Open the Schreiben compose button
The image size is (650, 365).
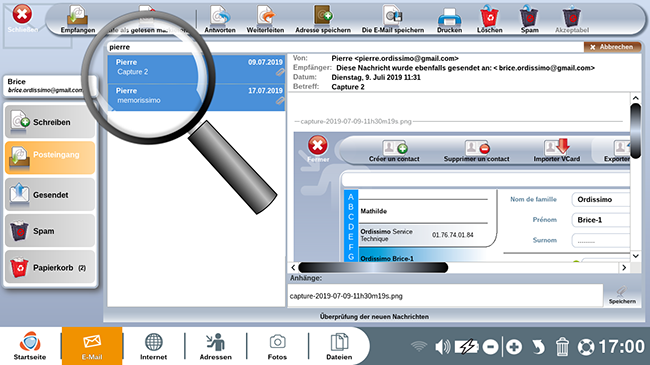[x=50, y=122]
